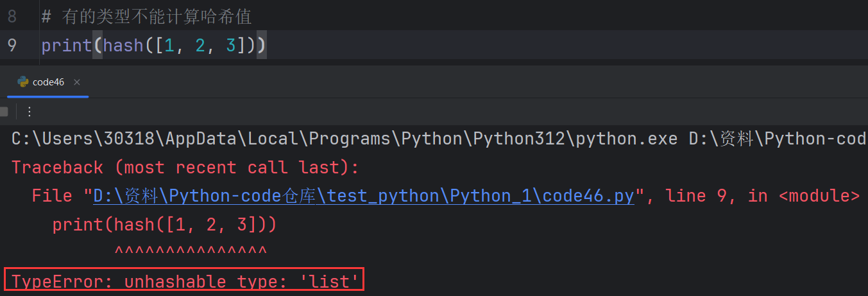Click the python.exe interpreter path in console output
Viewport: 868px width, 296px height.
pyautogui.click(x=344, y=139)
